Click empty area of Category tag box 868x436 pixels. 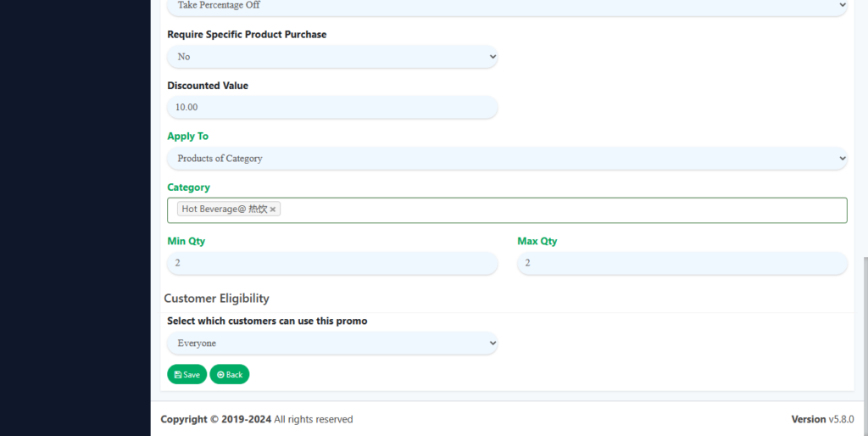pos(559,210)
